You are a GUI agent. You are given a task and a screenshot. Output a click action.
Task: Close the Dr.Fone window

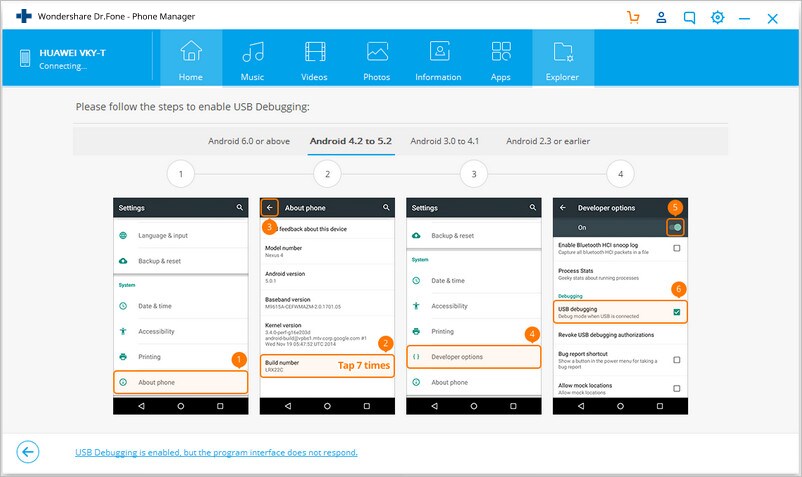pos(772,19)
